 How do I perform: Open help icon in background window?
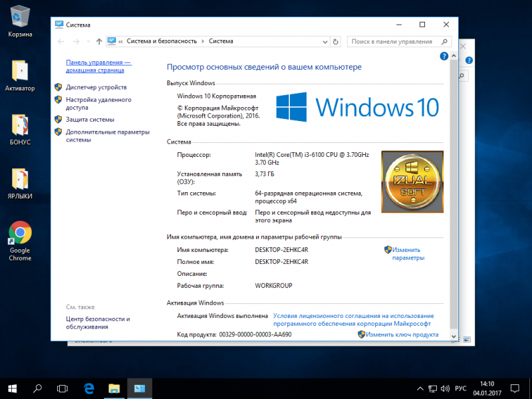(469, 61)
